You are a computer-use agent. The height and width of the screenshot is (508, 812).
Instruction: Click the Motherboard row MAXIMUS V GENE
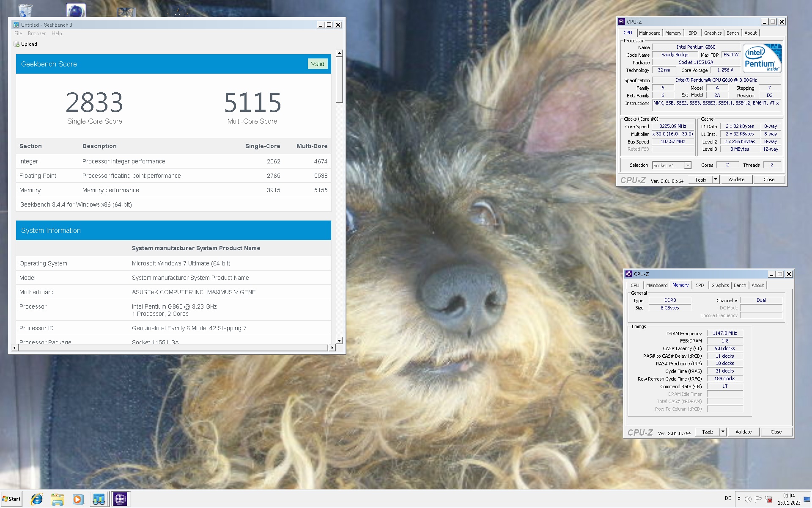click(x=173, y=292)
